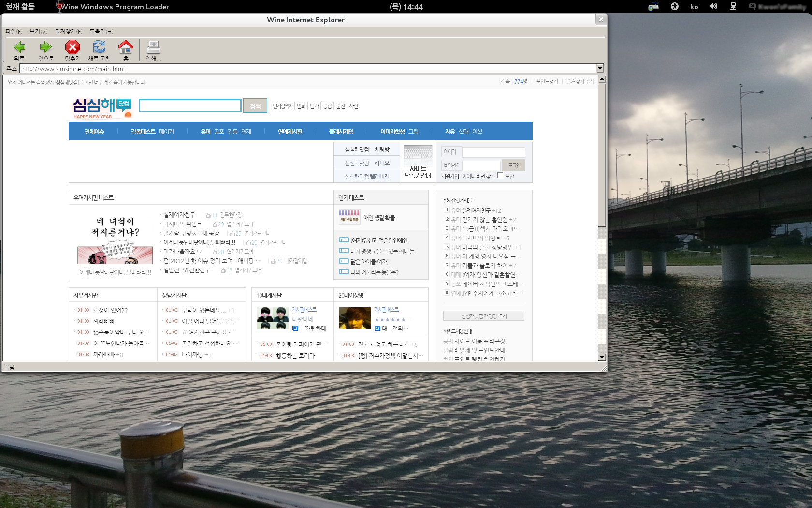Image resolution: width=812 pixels, height=508 pixels.
Task: Click into the site search input field
Action: (190, 105)
